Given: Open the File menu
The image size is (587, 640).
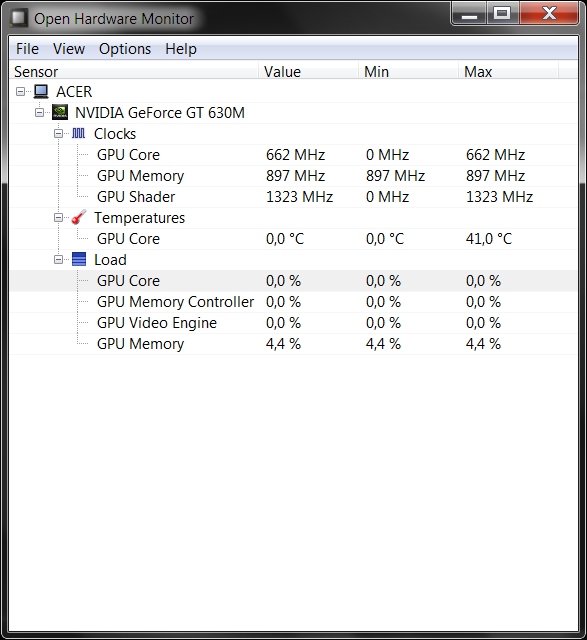Looking at the screenshot, I should [x=27, y=49].
